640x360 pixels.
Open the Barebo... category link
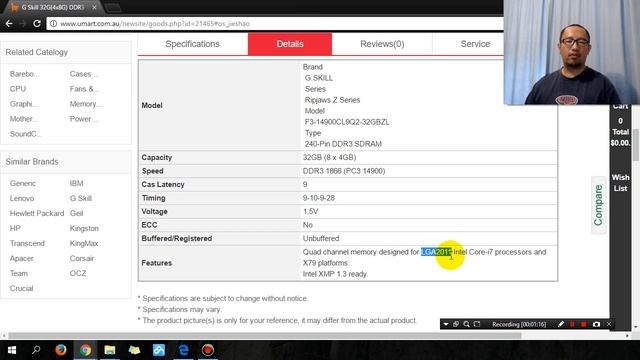click(24, 74)
